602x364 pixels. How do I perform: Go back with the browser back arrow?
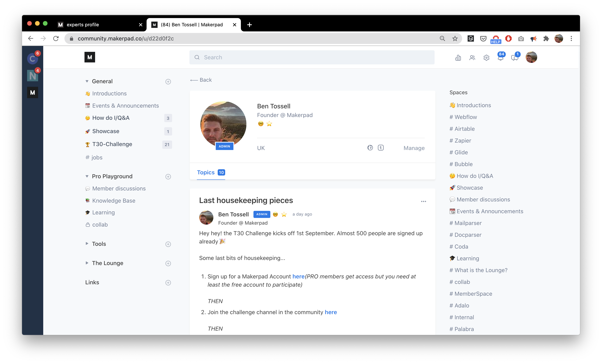pos(30,38)
